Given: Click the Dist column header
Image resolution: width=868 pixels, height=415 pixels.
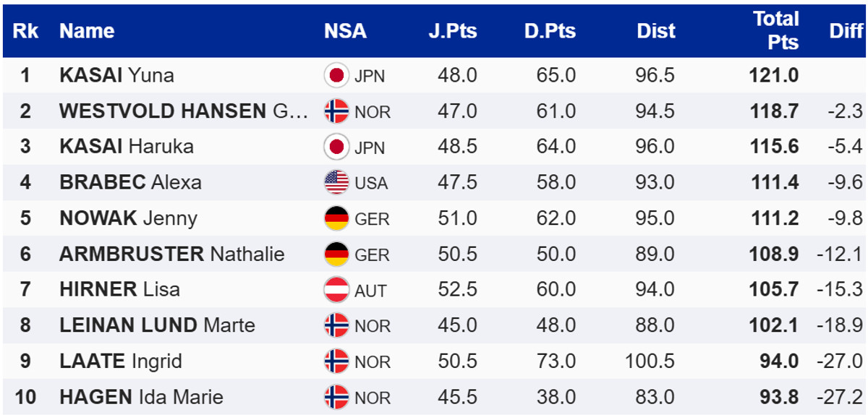Looking at the screenshot, I should tap(655, 31).
